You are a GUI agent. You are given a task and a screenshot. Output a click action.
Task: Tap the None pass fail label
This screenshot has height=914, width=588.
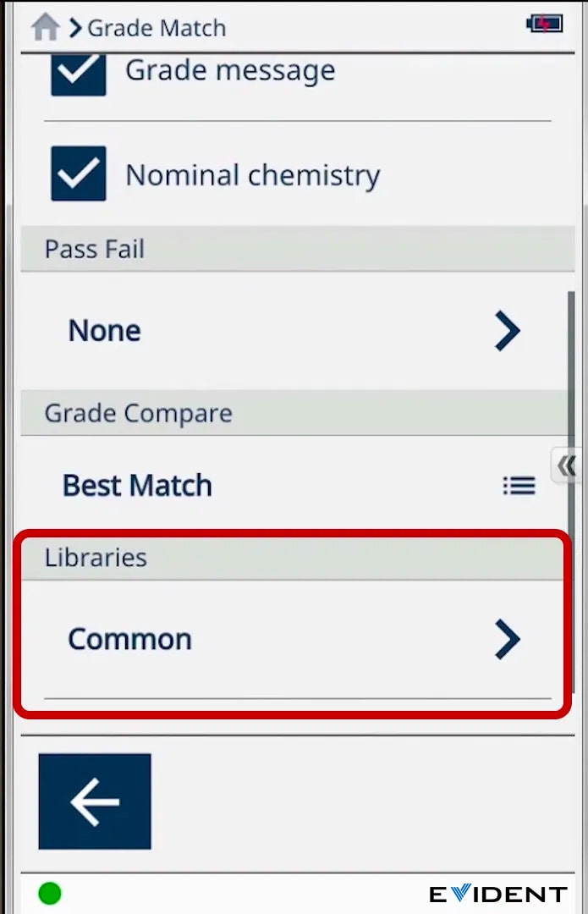point(105,331)
